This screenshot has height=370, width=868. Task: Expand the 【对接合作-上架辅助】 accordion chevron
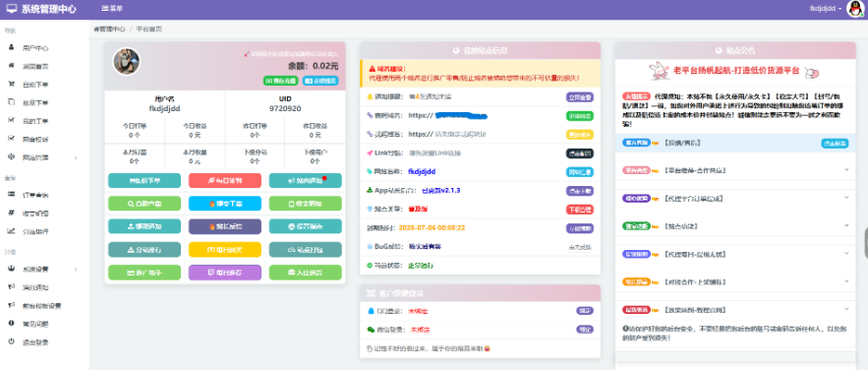(845, 281)
